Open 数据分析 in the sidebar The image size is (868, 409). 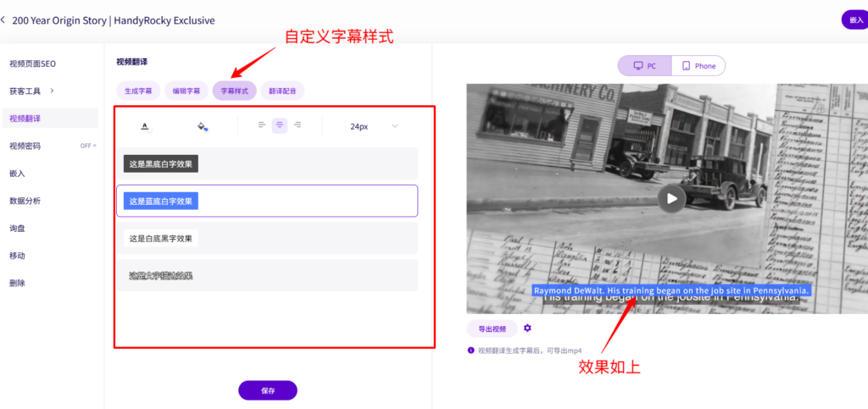coord(25,201)
